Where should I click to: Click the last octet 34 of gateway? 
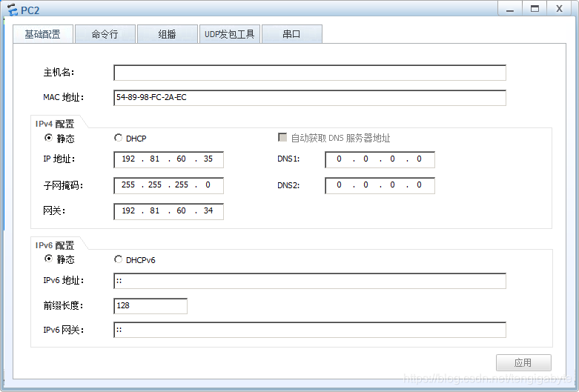point(208,210)
